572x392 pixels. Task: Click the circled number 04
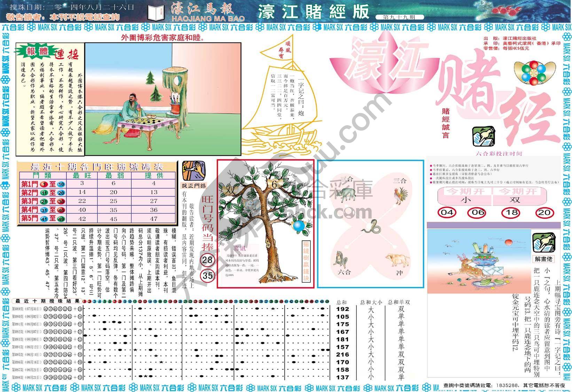[446, 212]
